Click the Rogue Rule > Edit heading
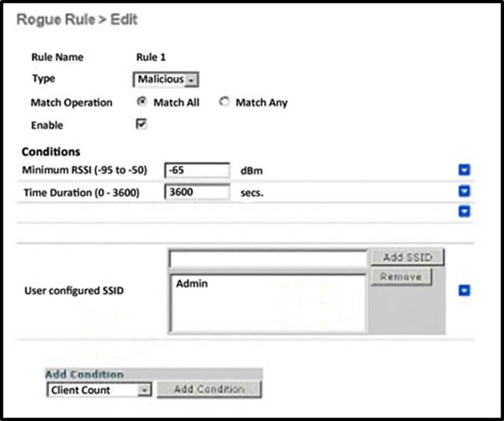 [x=77, y=20]
